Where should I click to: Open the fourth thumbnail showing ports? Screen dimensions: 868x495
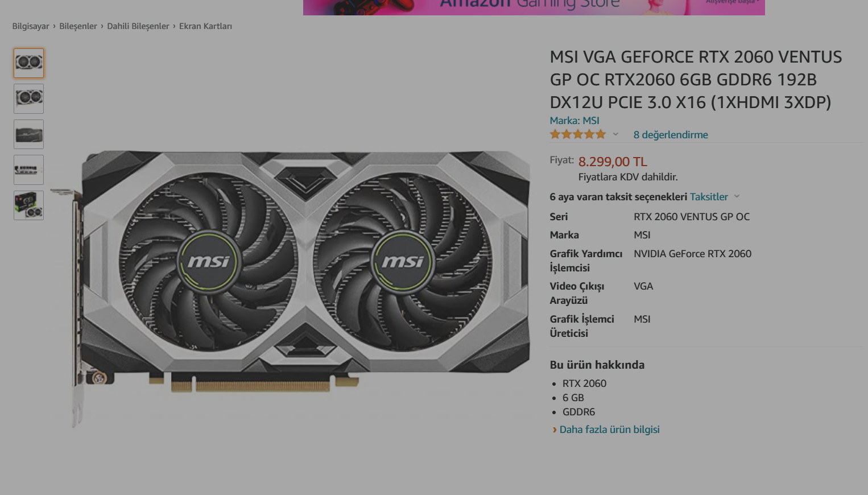[28, 170]
